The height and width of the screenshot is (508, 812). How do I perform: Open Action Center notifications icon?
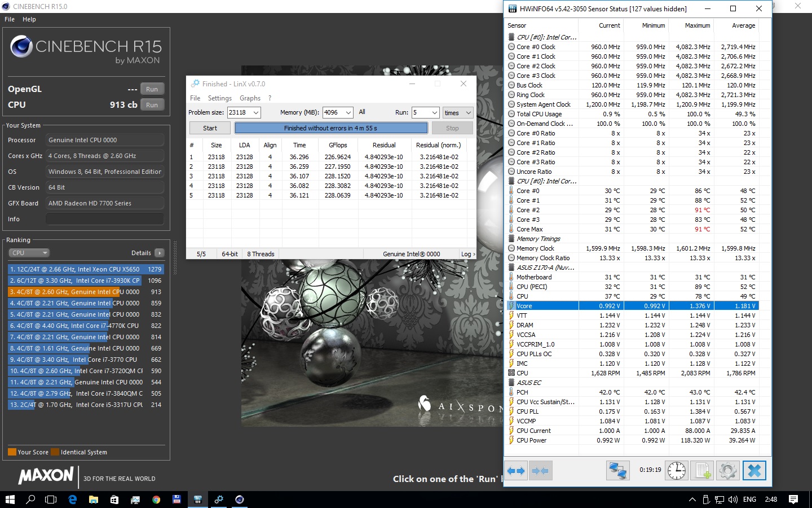point(793,500)
